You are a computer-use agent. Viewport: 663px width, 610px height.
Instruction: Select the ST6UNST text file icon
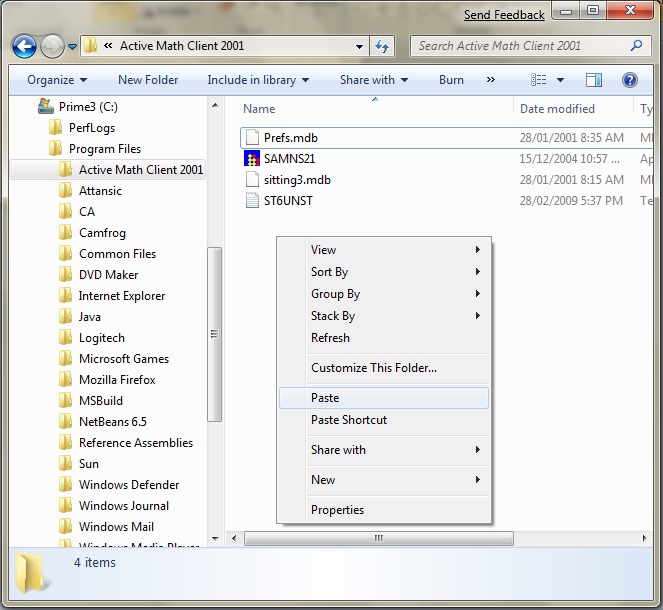252,200
